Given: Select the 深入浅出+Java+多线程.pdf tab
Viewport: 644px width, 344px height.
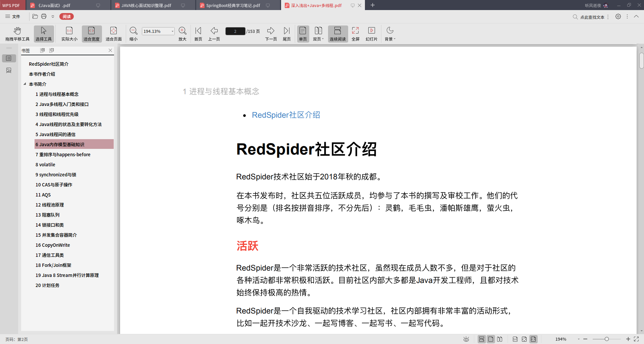Looking at the screenshot, I should pyautogui.click(x=317, y=5).
